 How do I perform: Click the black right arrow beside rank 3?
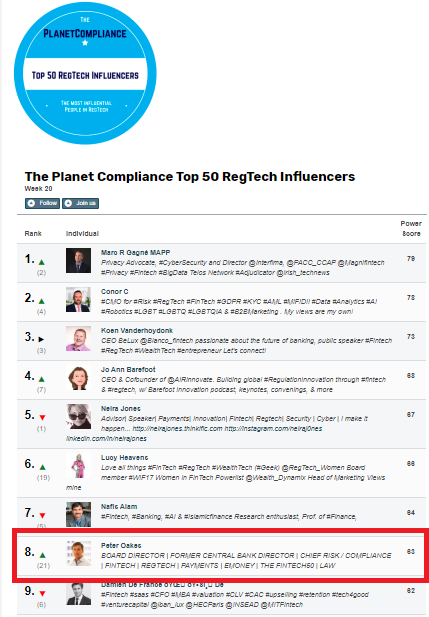(x=41, y=339)
